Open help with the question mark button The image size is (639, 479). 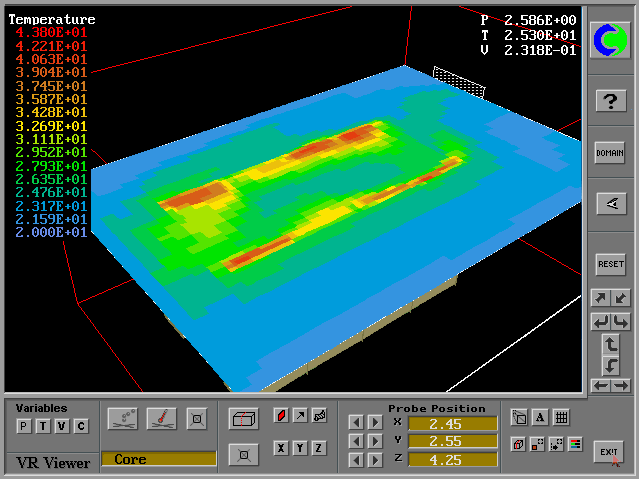coord(610,100)
